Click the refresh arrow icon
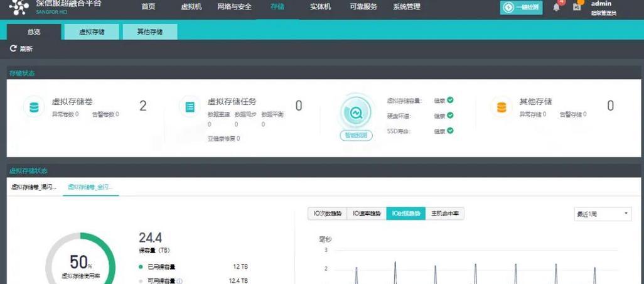The image size is (644, 284). (x=13, y=48)
